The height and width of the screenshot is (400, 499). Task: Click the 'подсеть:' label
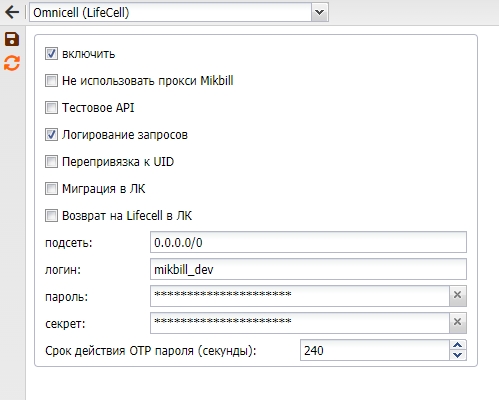(69, 243)
